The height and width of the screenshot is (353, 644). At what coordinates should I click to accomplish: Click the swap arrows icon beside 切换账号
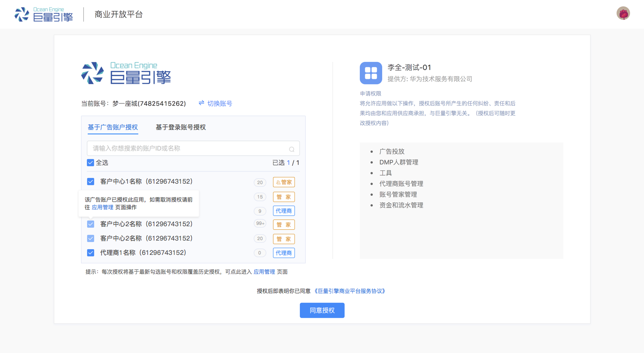point(201,103)
